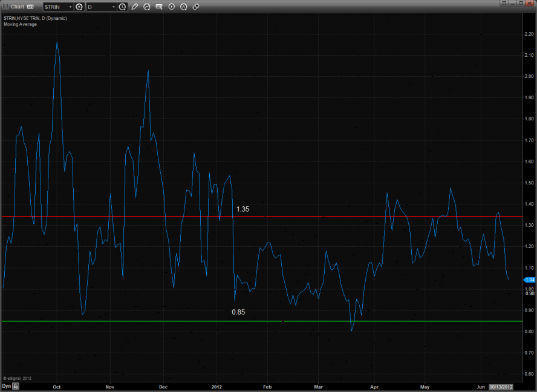Click the eraser tool icon

pyautogui.click(x=196, y=7)
